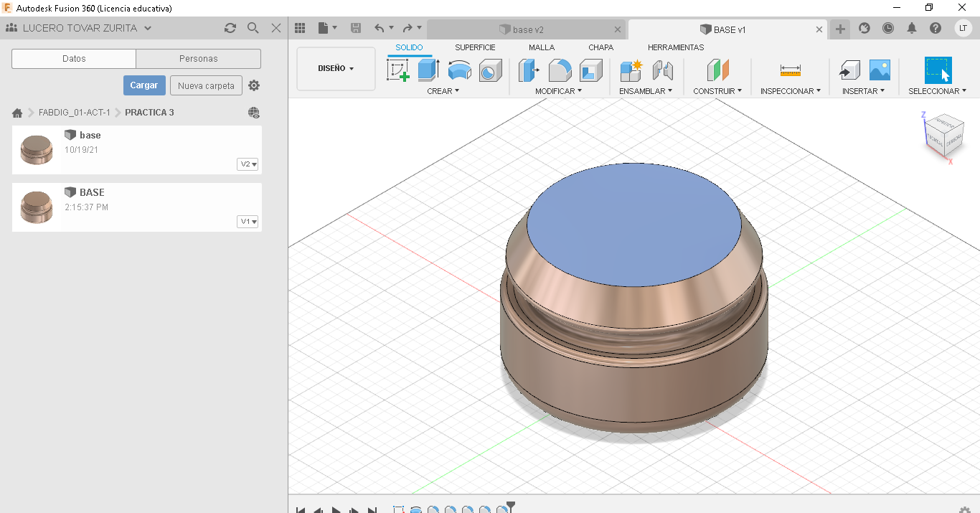Go to FABDIG_01-ACT-1 breadcrumb
This screenshot has width=980, height=513.
click(x=75, y=113)
